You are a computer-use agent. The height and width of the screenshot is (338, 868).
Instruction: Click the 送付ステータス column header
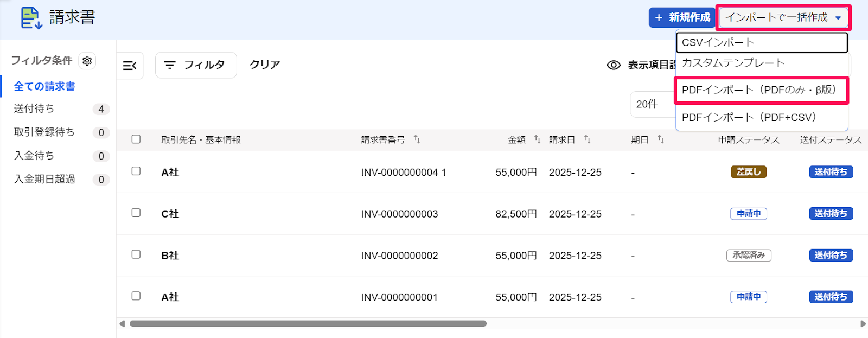(x=831, y=140)
